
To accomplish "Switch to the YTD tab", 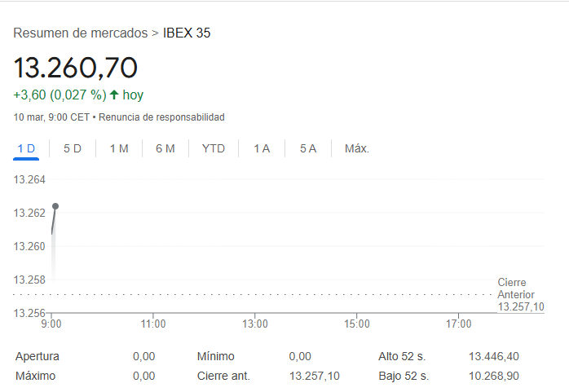I will tap(214, 148).
